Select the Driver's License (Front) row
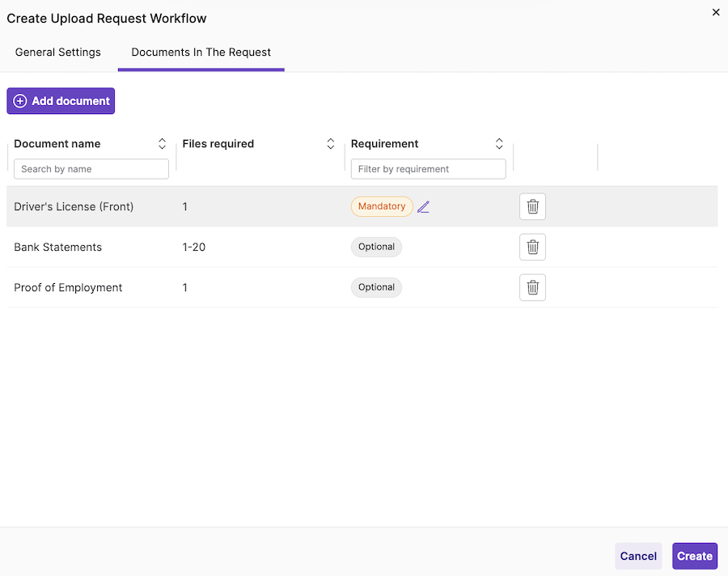Viewport: 728px width, 576px height. [74, 206]
